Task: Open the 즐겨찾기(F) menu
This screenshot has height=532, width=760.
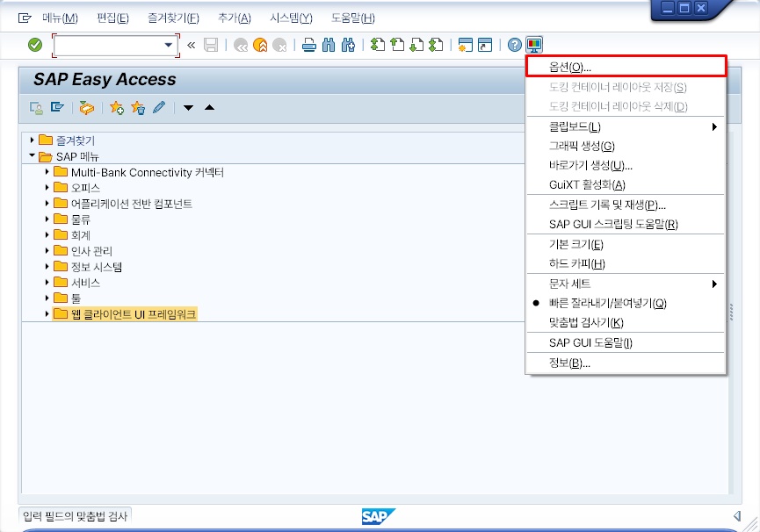Action: (173, 18)
